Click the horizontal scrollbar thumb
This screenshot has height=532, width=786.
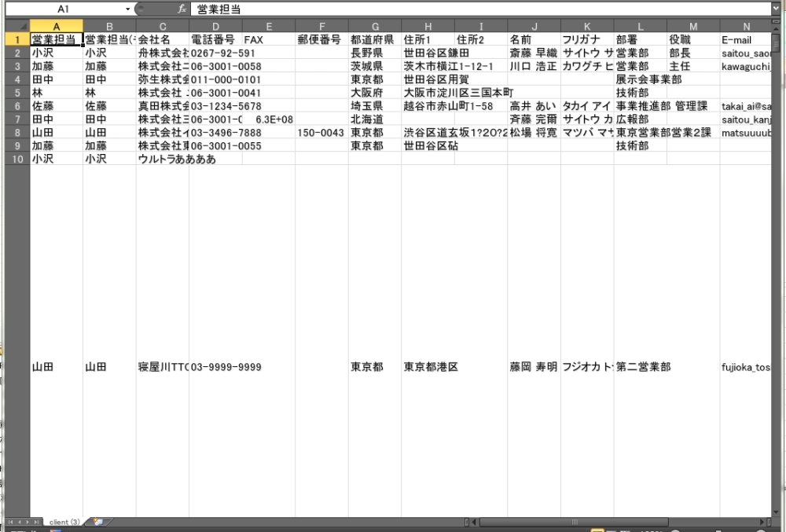tap(574, 522)
